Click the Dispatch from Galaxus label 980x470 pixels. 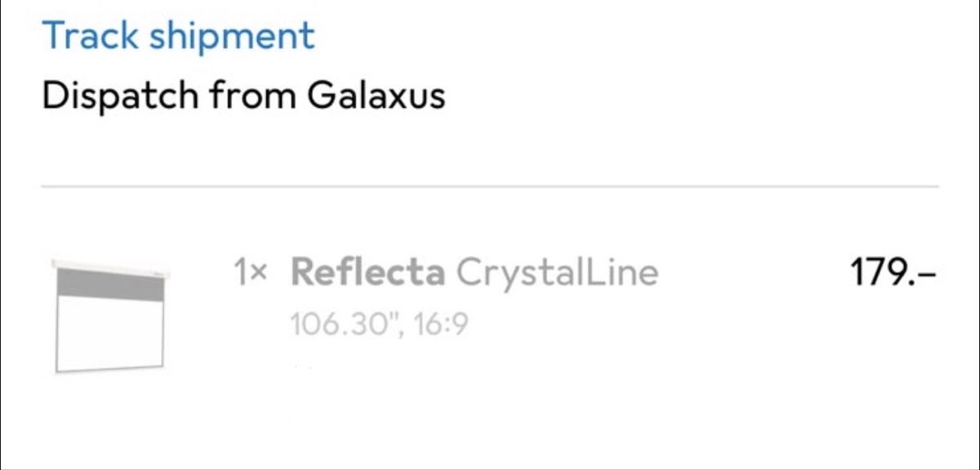click(x=243, y=96)
